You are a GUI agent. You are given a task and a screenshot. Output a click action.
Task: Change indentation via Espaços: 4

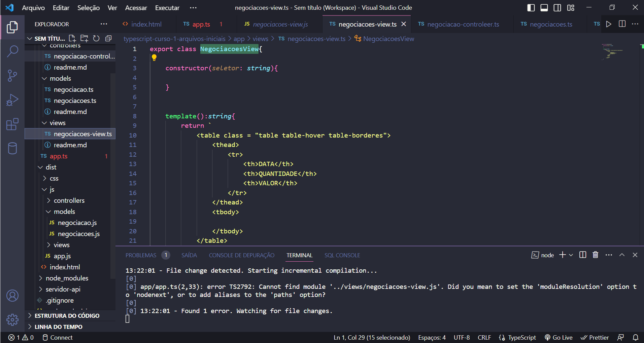click(432, 337)
